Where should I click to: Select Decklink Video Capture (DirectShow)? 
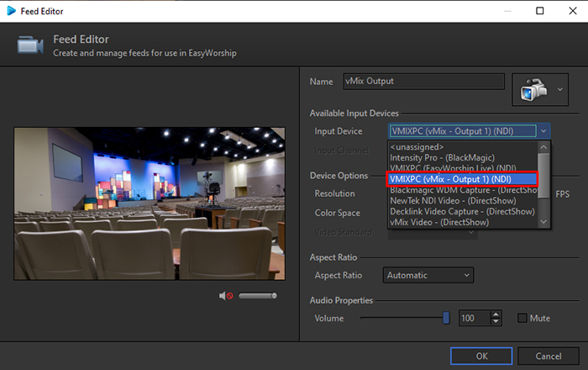462,212
